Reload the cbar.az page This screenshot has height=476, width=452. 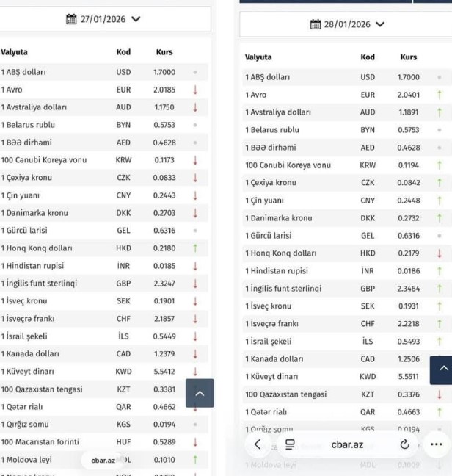(x=404, y=444)
